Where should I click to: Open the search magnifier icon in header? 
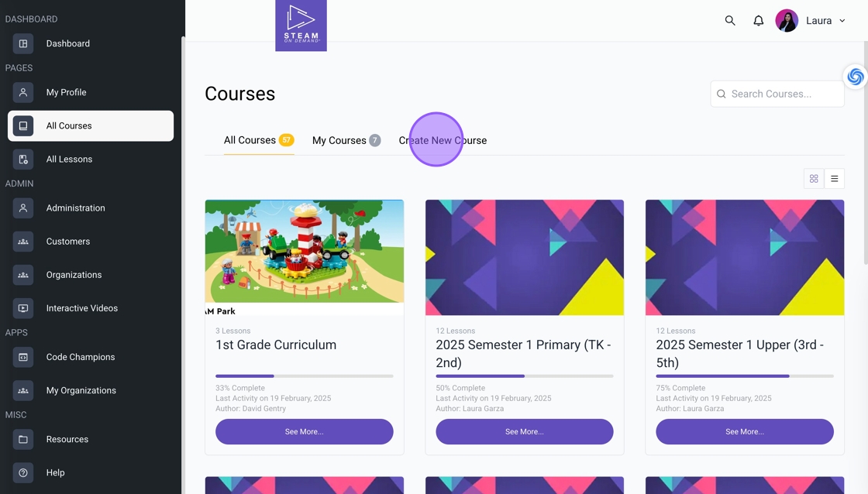[x=730, y=20]
